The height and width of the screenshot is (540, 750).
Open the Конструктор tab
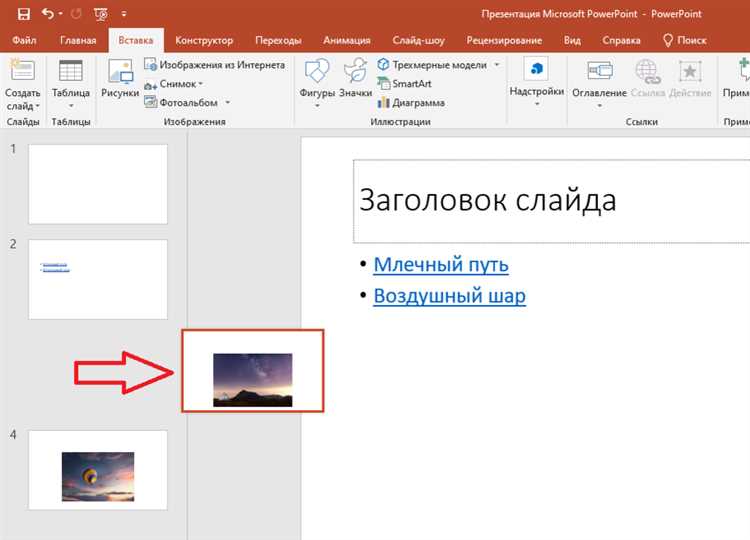click(204, 40)
